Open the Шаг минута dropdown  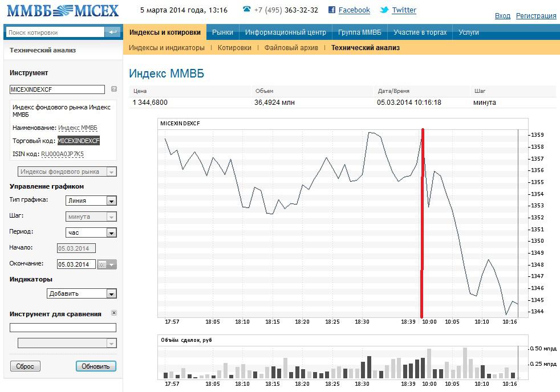pyautogui.click(x=91, y=217)
